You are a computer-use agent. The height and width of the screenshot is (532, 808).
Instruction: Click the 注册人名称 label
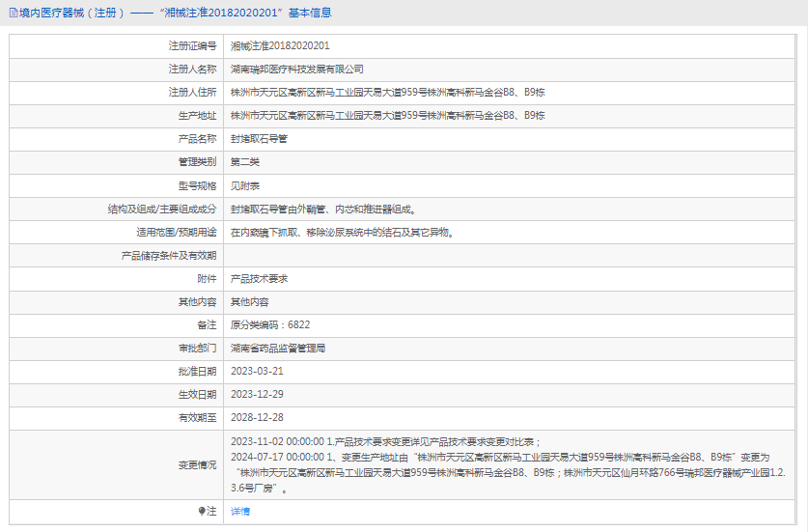pos(192,70)
